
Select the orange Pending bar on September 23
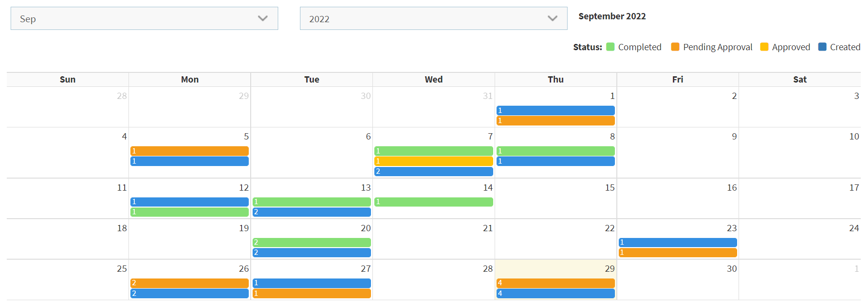point(678,252)
